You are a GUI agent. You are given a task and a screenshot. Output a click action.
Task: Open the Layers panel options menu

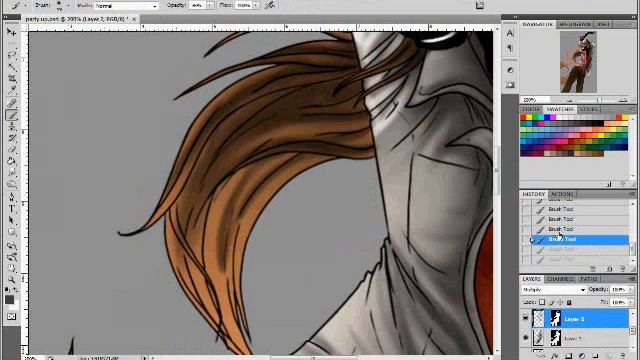click(632, 279)
